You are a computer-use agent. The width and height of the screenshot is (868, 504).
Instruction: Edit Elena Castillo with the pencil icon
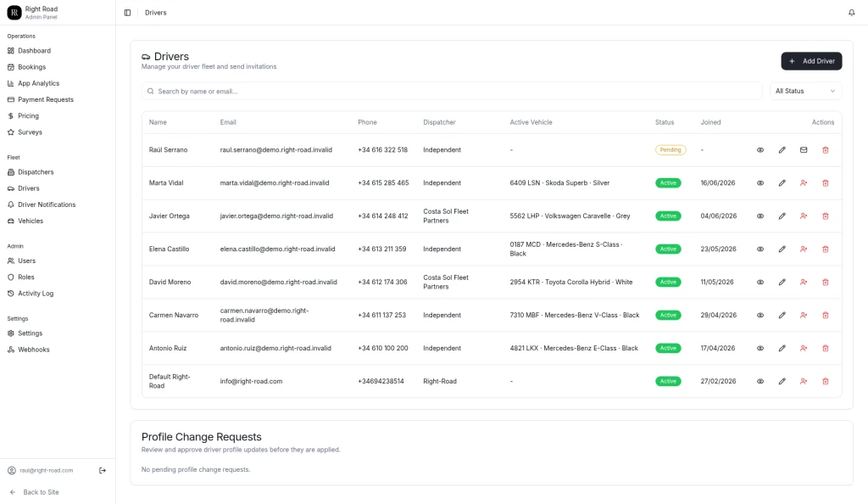(782, 249)
